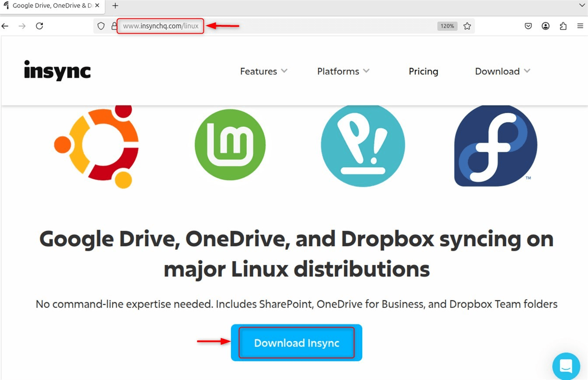This screenshot has width=588, height=380.
Task: Expand the Download menu
Action: (503, 71)
